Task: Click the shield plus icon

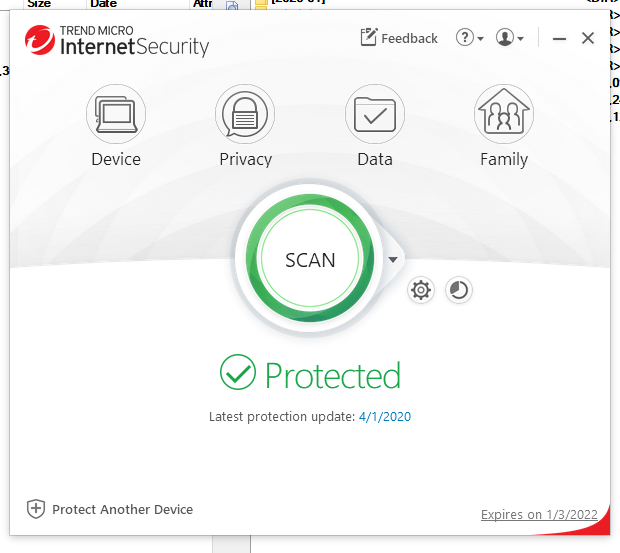Action: 36,509
